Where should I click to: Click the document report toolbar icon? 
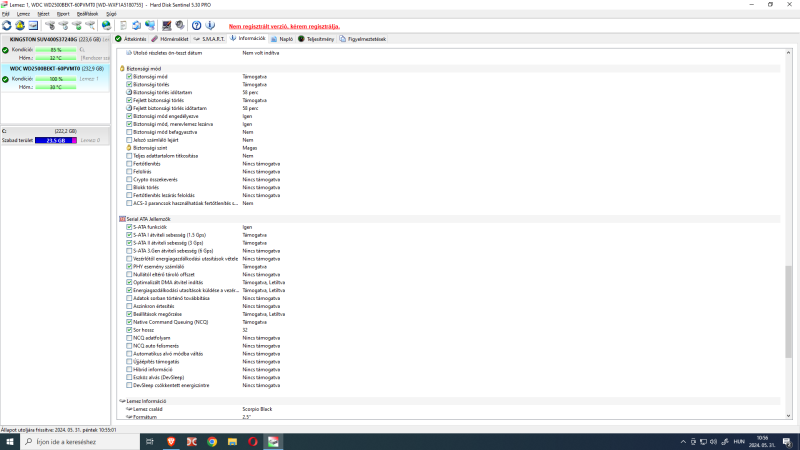pos(123,26)
